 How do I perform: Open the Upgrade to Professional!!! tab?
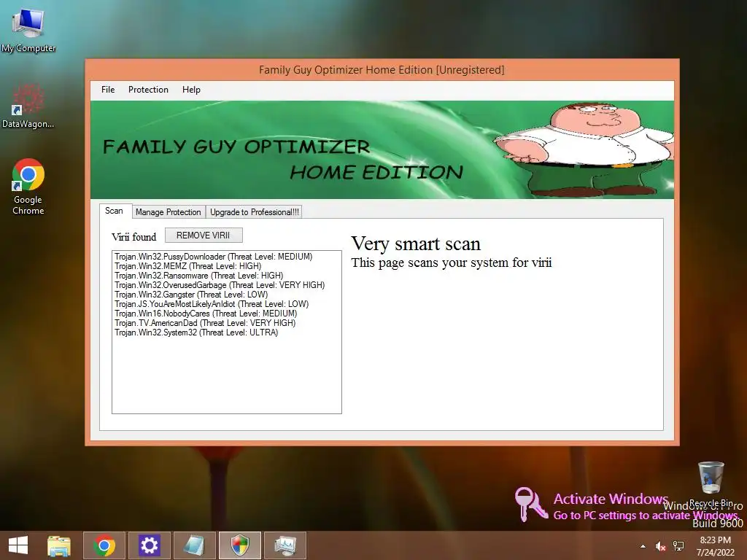tap(255, 212)
